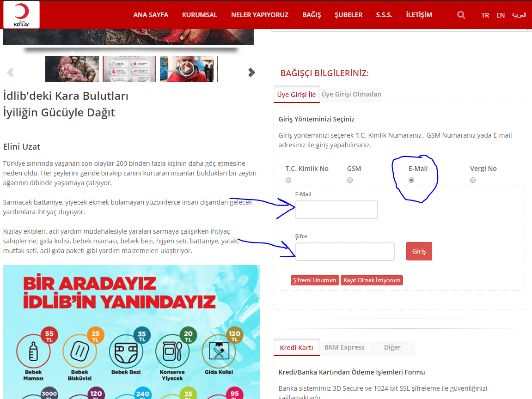The height and width of the screenshot is (399, 532).
Task: Open S.S.S. menu item
Action: tap(384, 15)
